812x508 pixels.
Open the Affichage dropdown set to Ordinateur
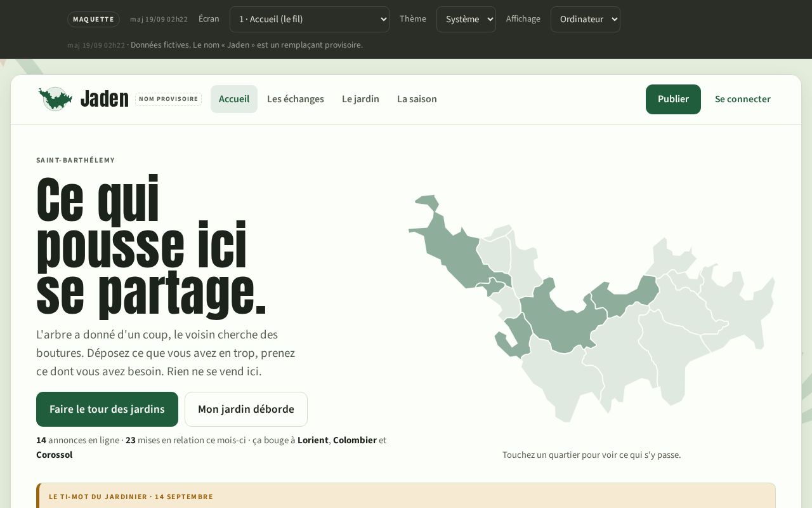point(586,19)
